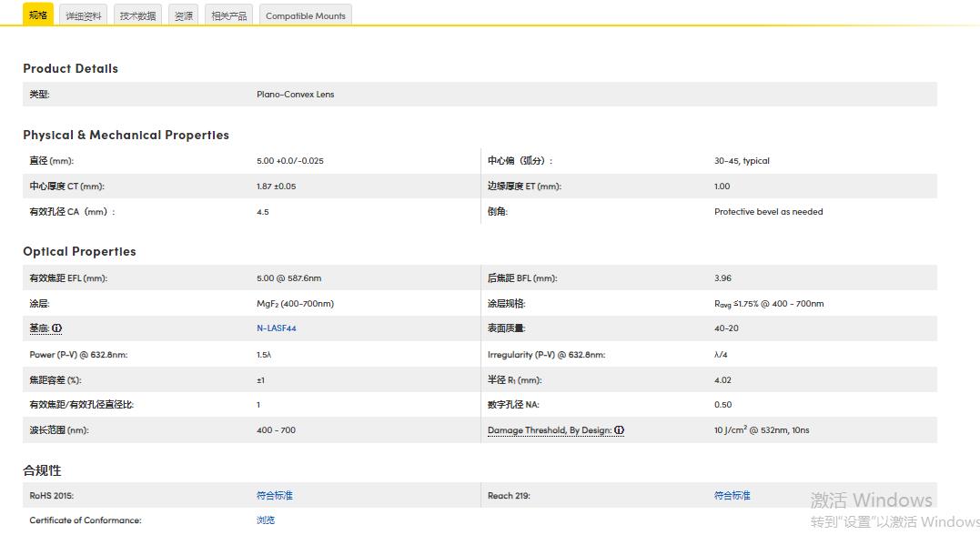Open the Certificate of Conformance 浏览 link

(x=266, y=520)
